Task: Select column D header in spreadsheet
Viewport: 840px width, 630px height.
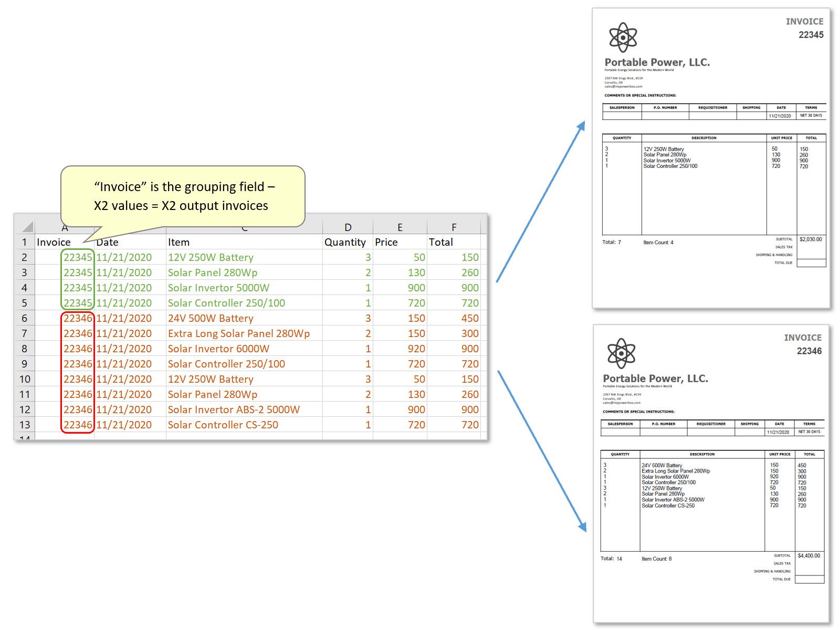Action: click(348, 227)
